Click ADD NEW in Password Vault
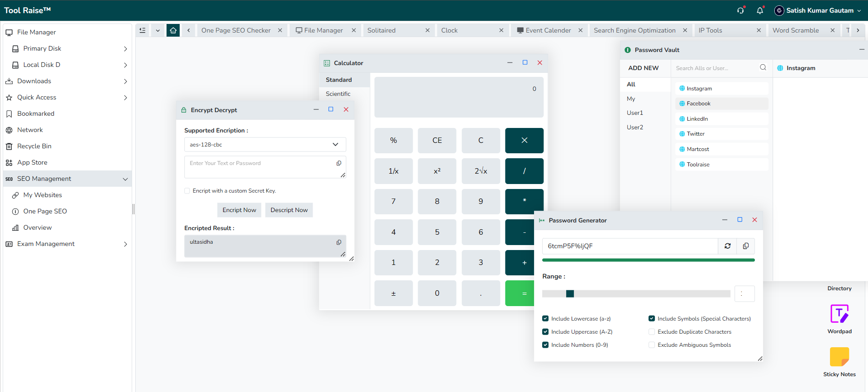 point(643,68)
